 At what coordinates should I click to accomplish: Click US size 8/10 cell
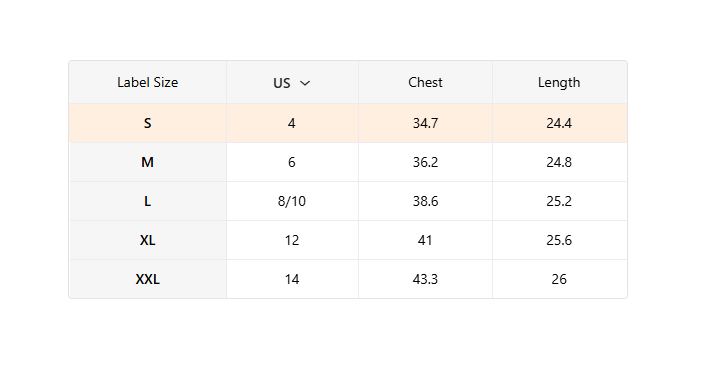pyautogui.click(x=292, y=201)
